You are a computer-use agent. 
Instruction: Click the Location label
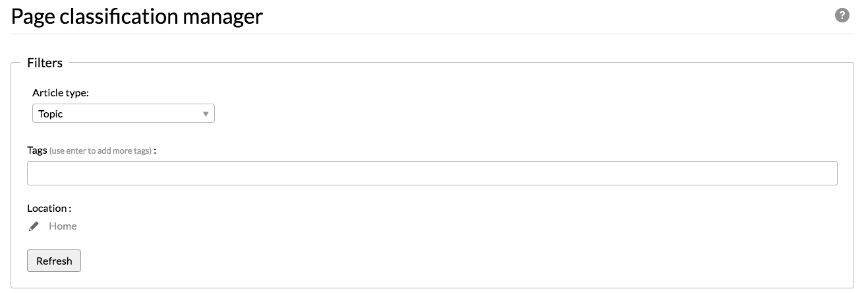point(49,208)
